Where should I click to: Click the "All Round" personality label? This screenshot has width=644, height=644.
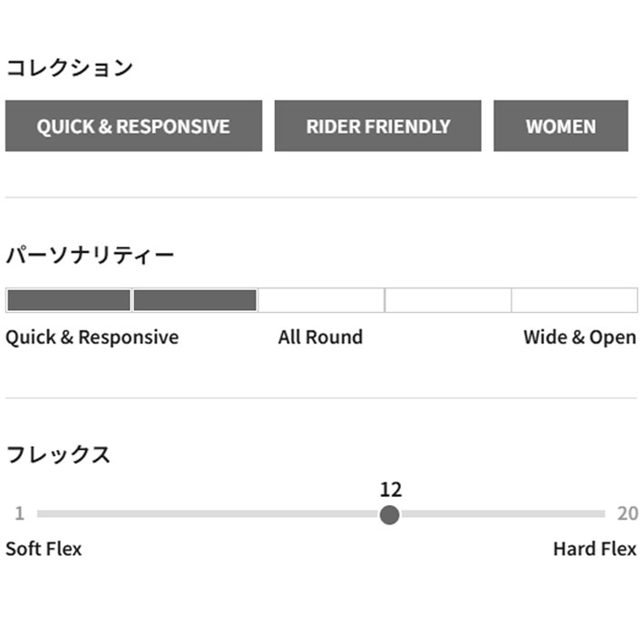(x=320, y=337)
